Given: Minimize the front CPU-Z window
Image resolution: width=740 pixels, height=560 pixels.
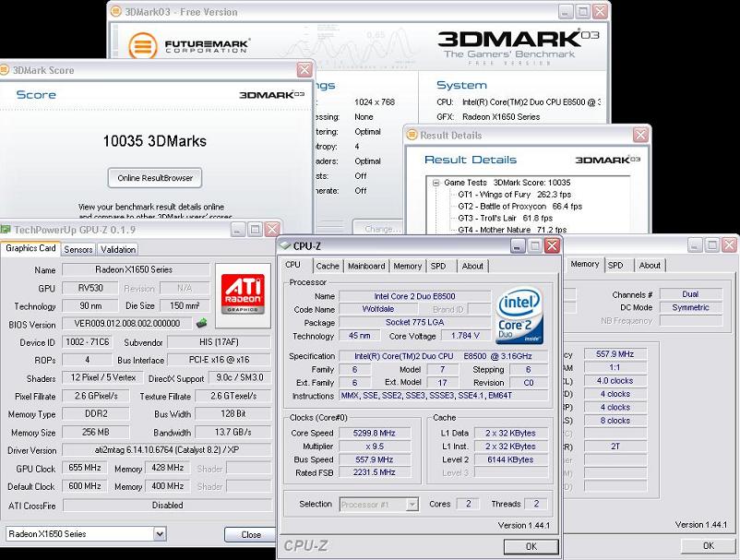Looking at the screenshot, I should click(x=518, y=245).
